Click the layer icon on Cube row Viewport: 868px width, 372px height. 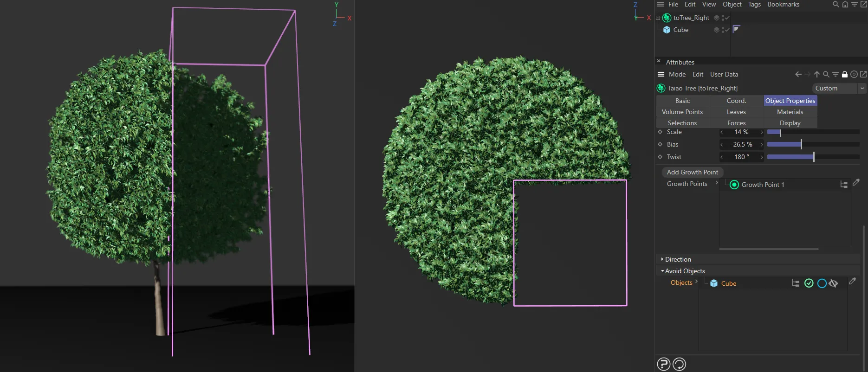point(717,30)
